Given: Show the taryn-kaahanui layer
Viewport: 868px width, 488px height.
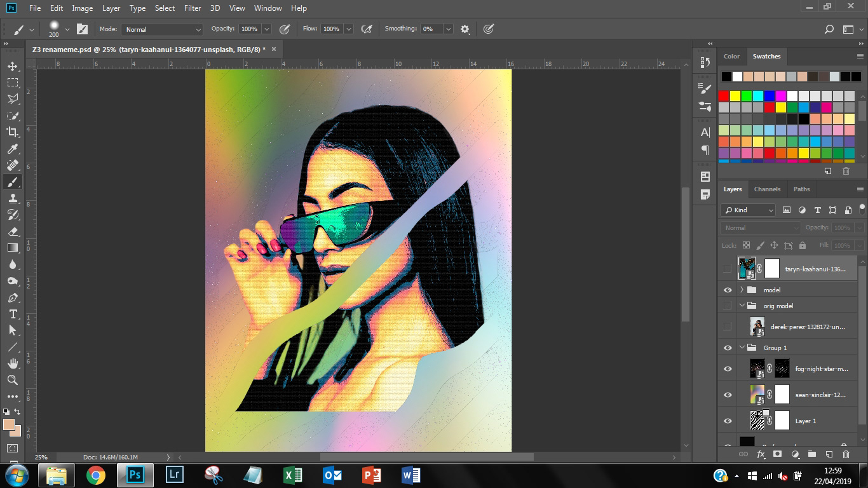Looking at the screenshot, I should (x=728, y=269).
